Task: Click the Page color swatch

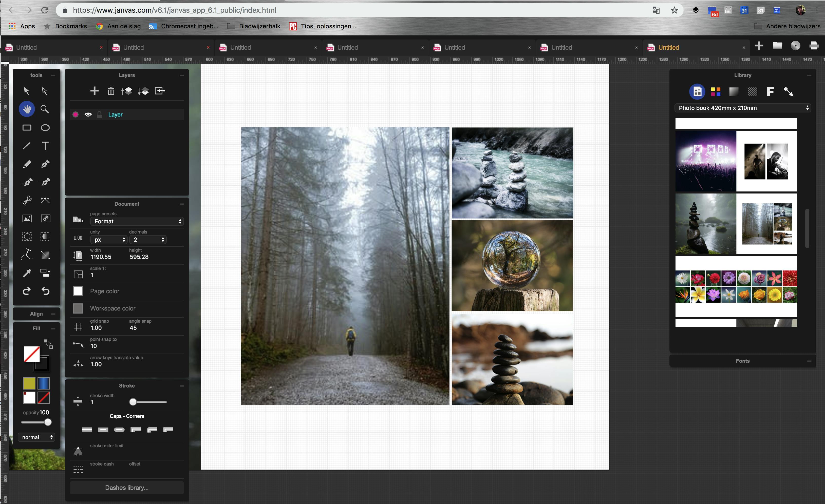Action: 78,291
